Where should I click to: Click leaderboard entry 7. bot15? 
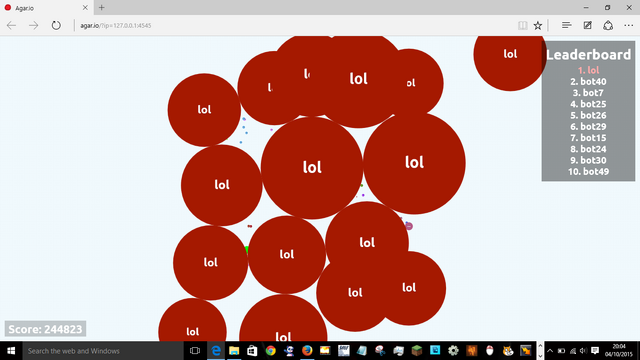pos(589,138)
